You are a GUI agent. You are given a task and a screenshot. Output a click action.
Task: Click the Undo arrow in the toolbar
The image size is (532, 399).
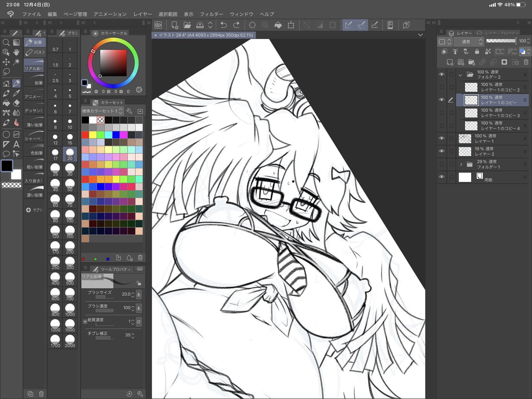[223, 25]
